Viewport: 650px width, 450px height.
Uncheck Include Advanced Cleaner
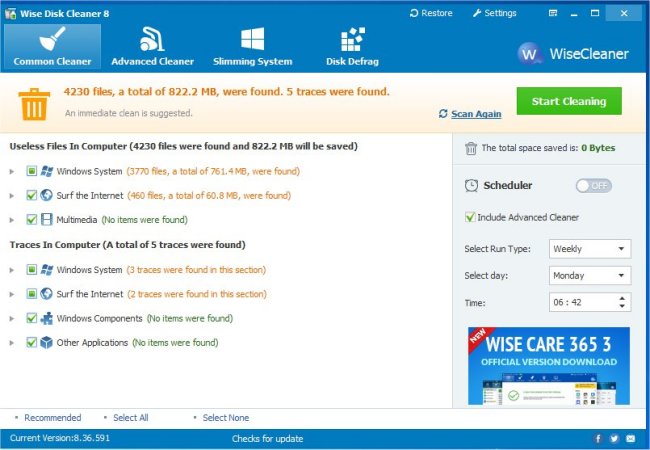470,217
